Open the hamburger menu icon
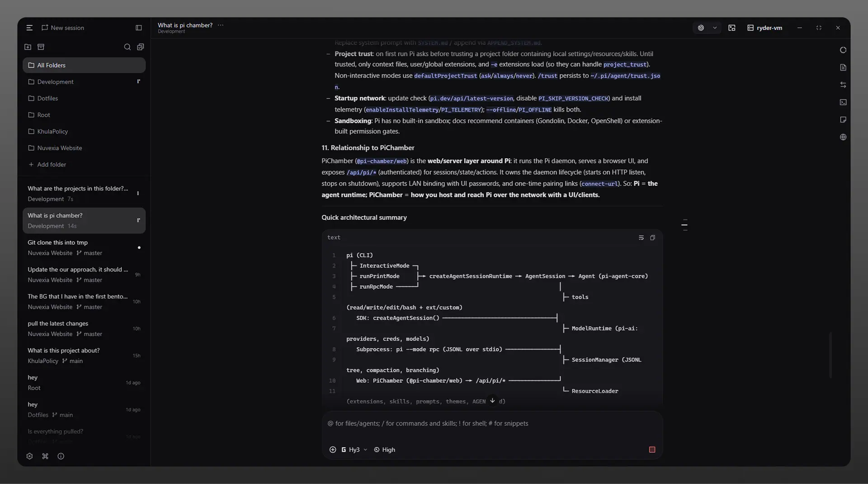Viewport: 868px width, 484px height. pyautogui.click(x=29, y=28)
